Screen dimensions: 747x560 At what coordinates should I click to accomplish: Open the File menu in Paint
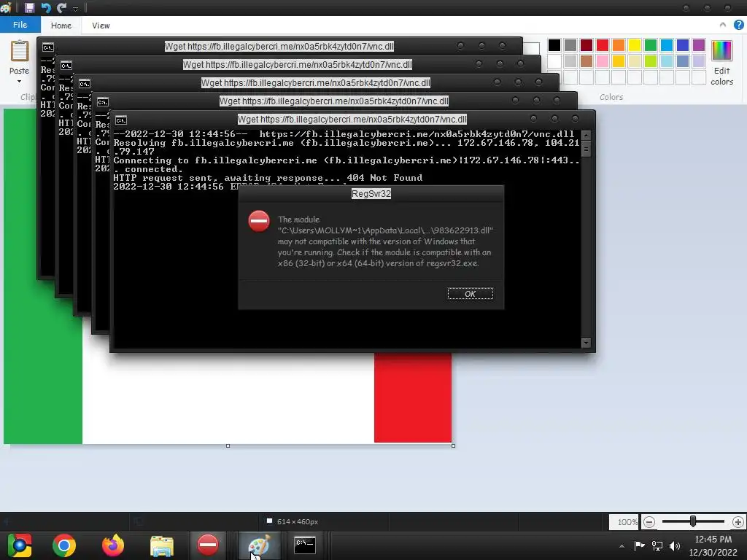coord(20,25)
